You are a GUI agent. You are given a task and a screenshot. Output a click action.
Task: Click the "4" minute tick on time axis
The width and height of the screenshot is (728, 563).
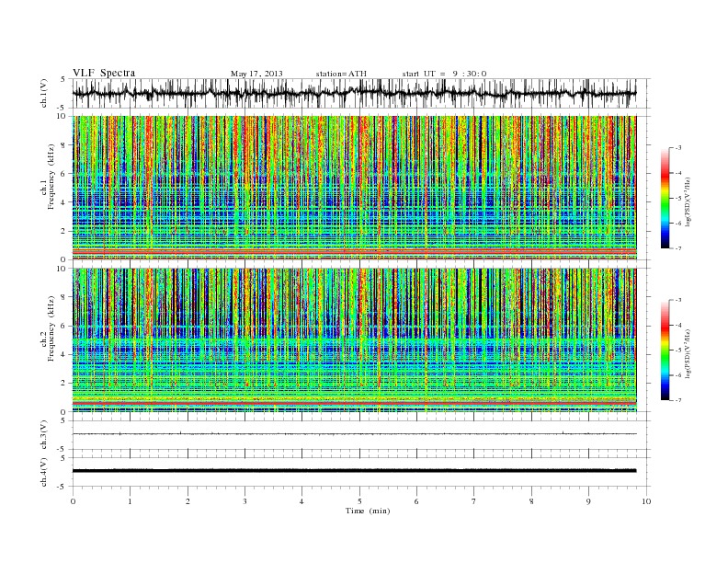click(x=302, y=501)
